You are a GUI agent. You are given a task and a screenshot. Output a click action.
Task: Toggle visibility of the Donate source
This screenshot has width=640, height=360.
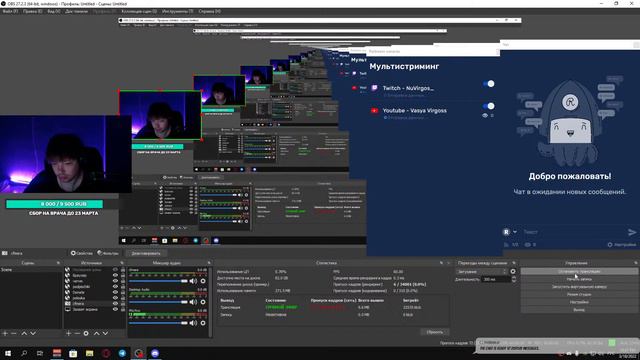[x=115, y=292]
